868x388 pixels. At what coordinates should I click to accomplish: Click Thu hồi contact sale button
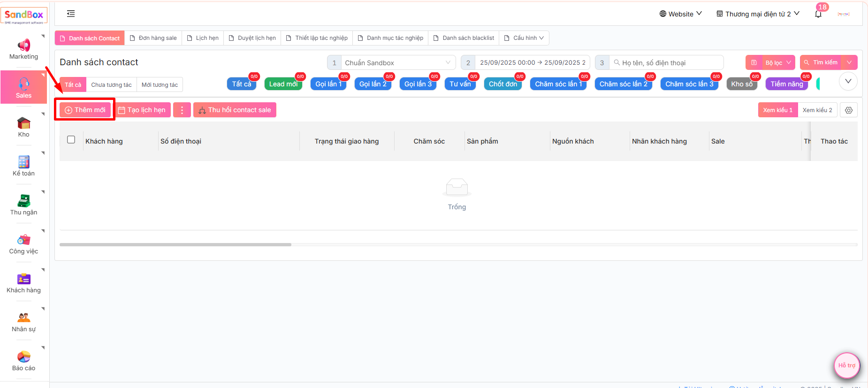pos(235,110)
